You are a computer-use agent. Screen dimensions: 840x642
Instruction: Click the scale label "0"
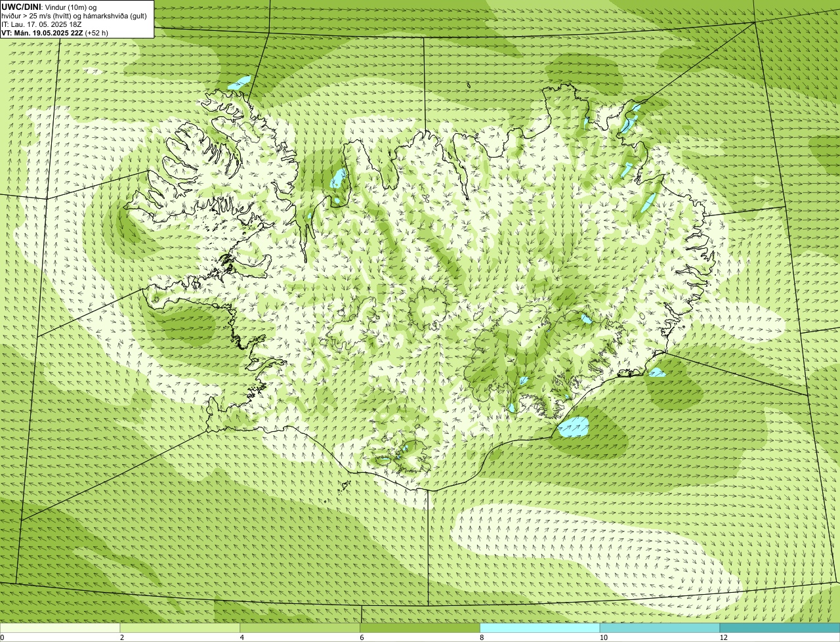3,637
